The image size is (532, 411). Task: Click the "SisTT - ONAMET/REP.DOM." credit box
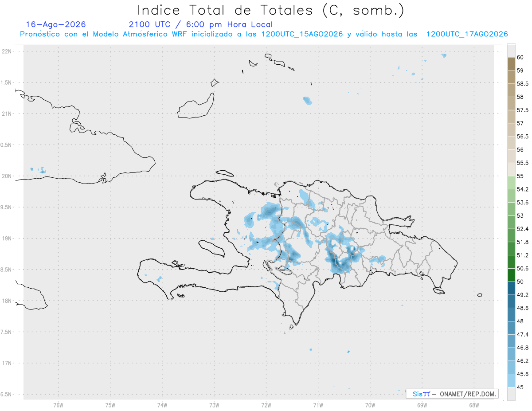tap(452, 394)
